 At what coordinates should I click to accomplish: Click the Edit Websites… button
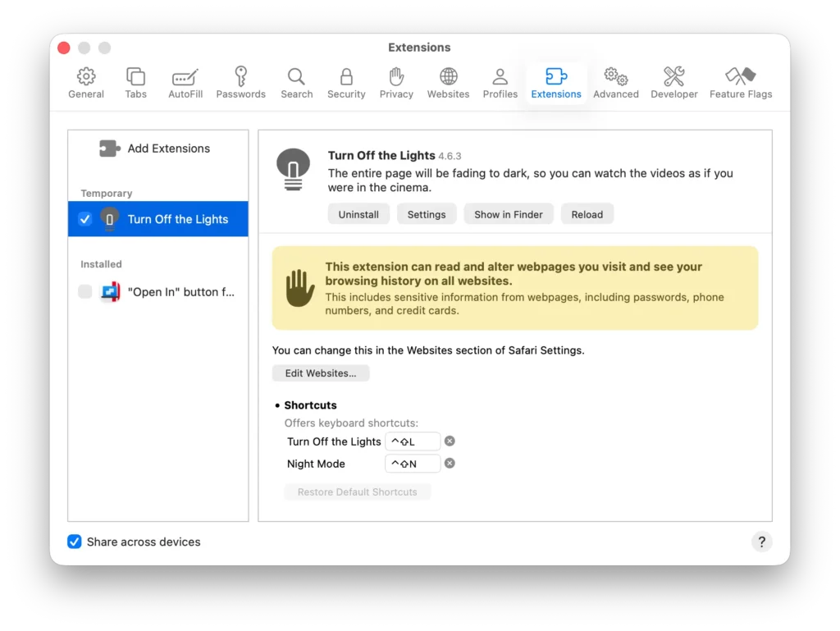[321, 373]
